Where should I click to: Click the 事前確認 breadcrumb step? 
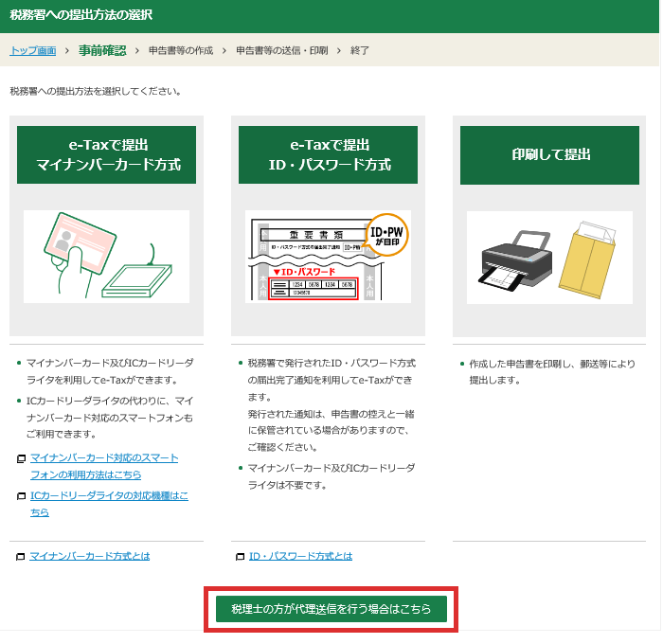point(102,51)
